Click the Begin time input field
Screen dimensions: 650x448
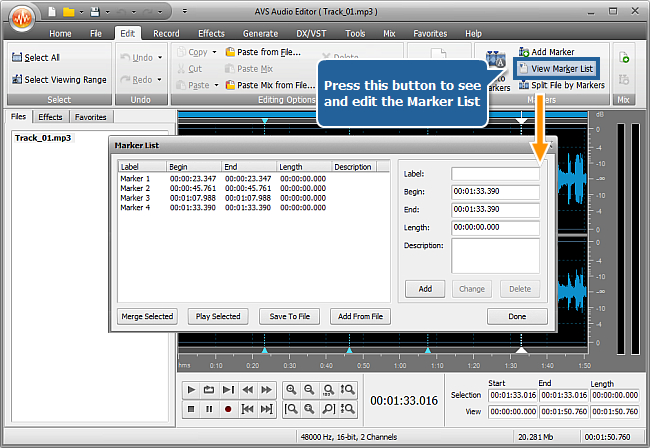[495, 191]
